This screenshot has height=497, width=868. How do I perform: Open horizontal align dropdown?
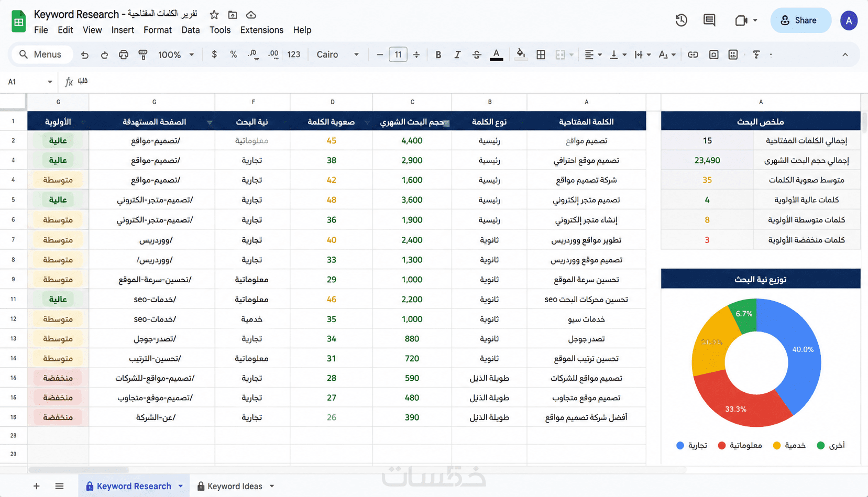click(593, 54)
